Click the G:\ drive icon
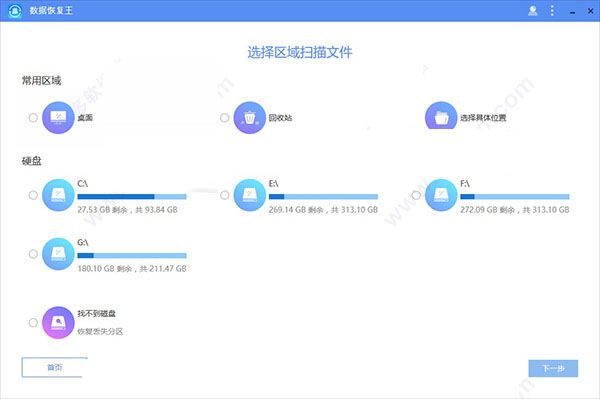This screenshot has width=600, height=399. 58,254
